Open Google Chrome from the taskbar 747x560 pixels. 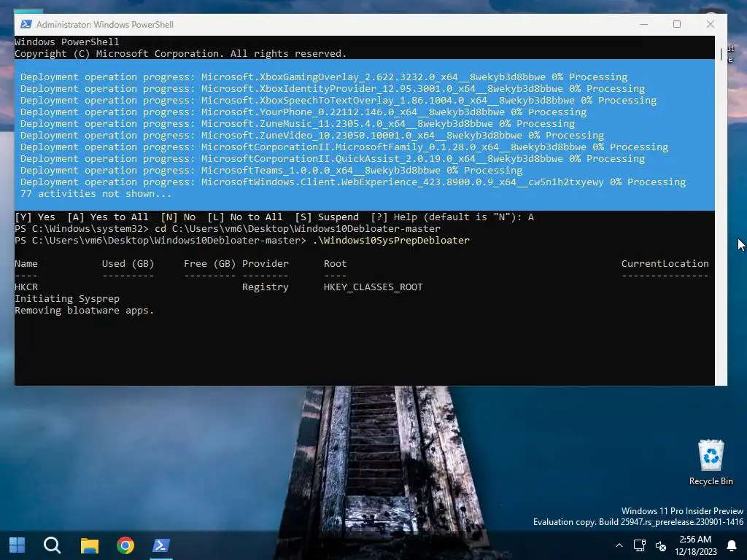125,545
